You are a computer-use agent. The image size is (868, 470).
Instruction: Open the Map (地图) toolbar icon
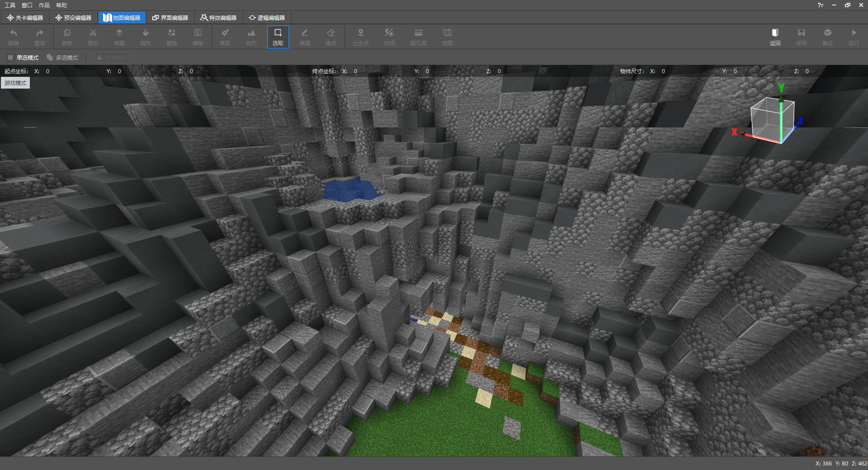pos(448,37)
